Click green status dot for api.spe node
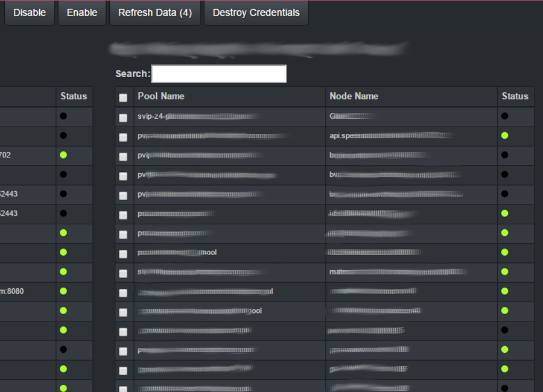This screenshot has width=543, height=392. 504,136
